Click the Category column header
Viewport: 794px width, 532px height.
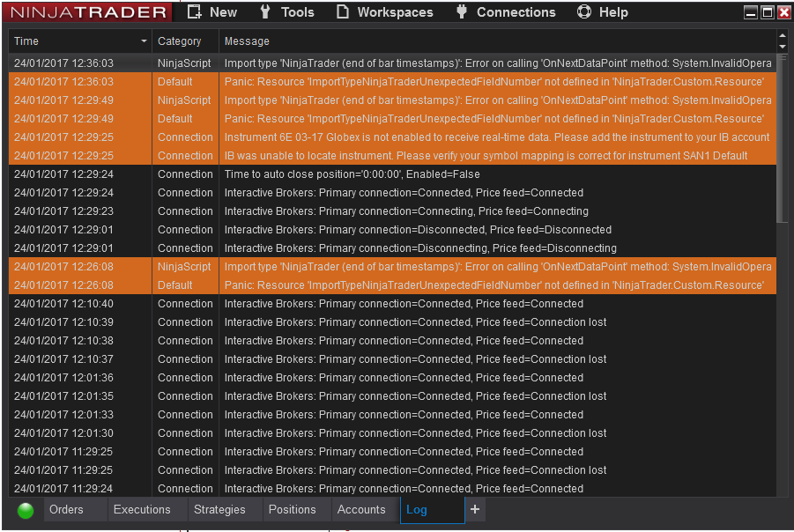pyautogui.click(x=185, y=41)
